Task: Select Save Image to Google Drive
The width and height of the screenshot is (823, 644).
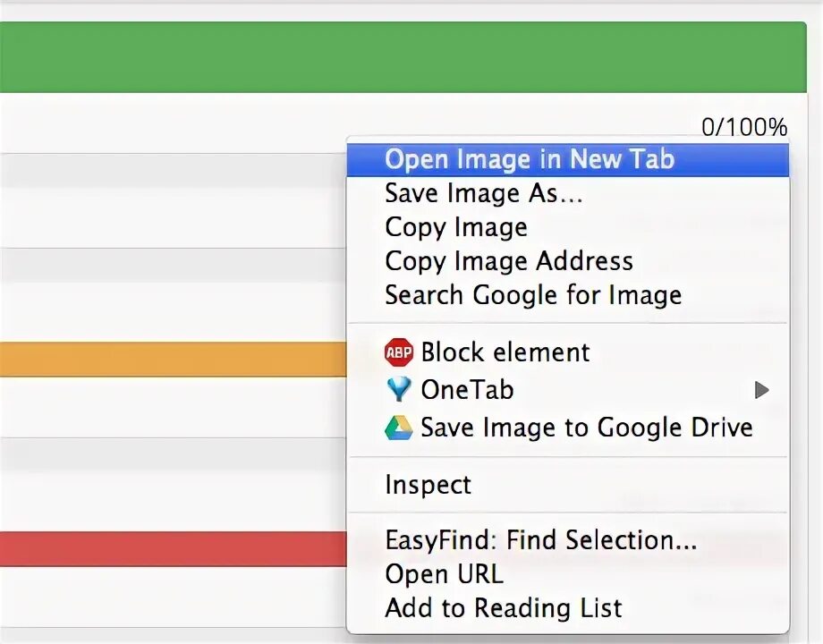Action: pyautogui.click(x=586, y=428)
